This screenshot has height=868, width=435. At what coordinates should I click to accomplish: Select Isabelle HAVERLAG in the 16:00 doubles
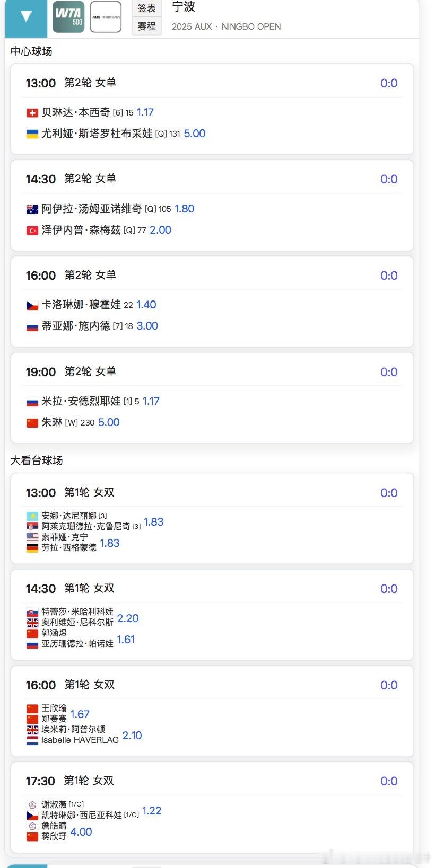(80, 740)
